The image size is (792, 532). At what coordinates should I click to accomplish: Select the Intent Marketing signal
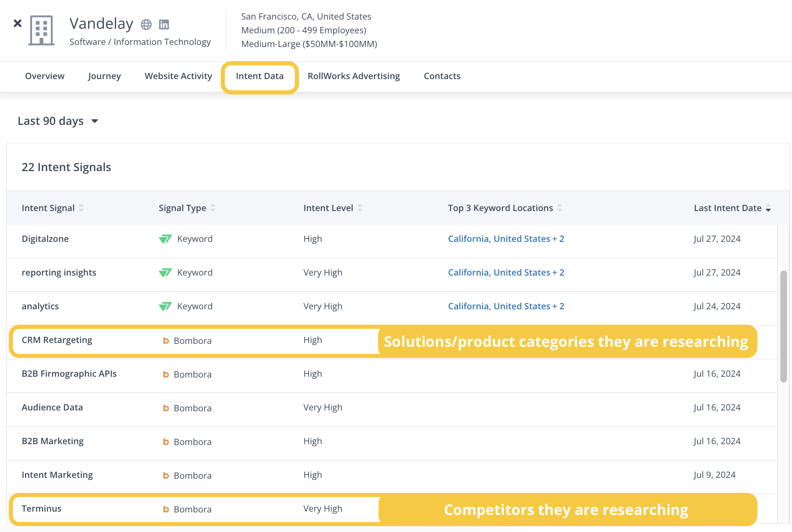(x=57, y=475)
